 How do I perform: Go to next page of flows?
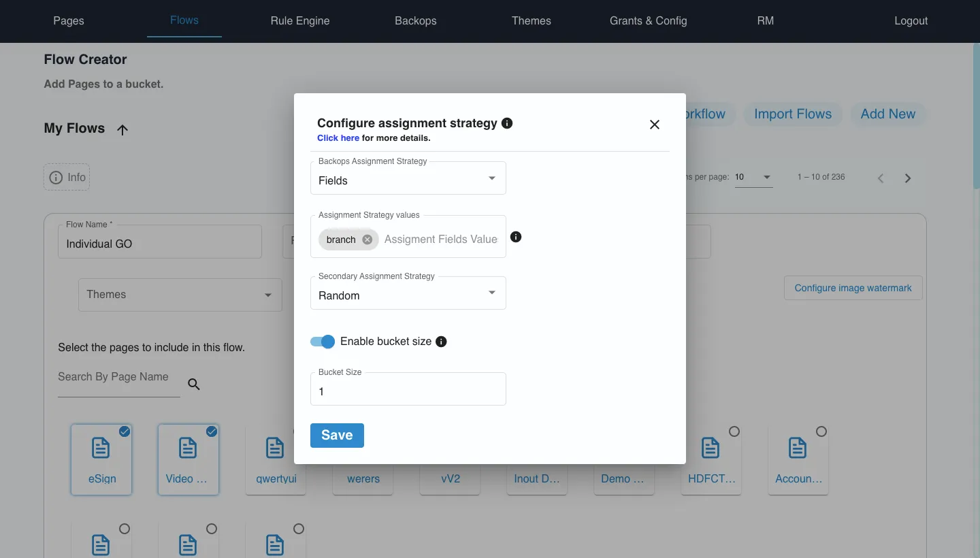point(908,178)
